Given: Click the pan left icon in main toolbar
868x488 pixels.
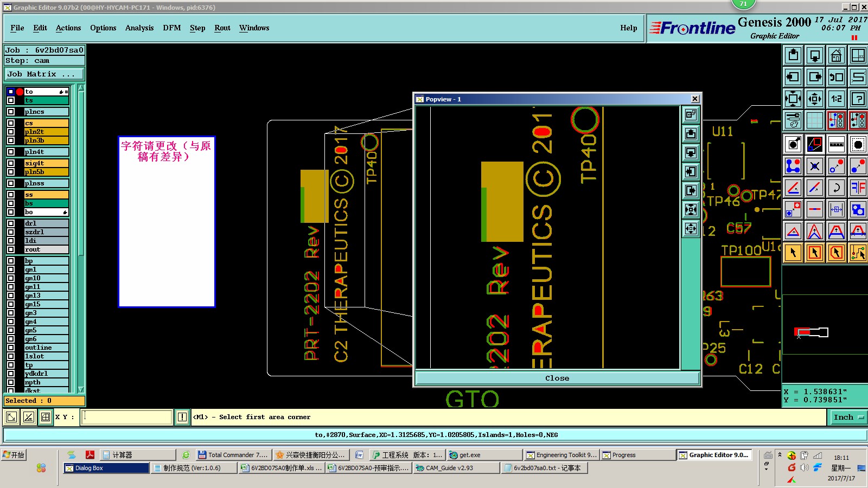Looking at the screenshot, I should [x=793, y=77].
